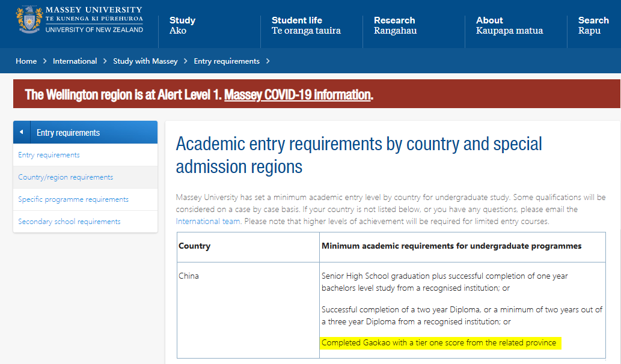The width and height of the screenshot is (621, 364).
Task: Open the About Kaupapa matua menu
Action: click(509, 25)
